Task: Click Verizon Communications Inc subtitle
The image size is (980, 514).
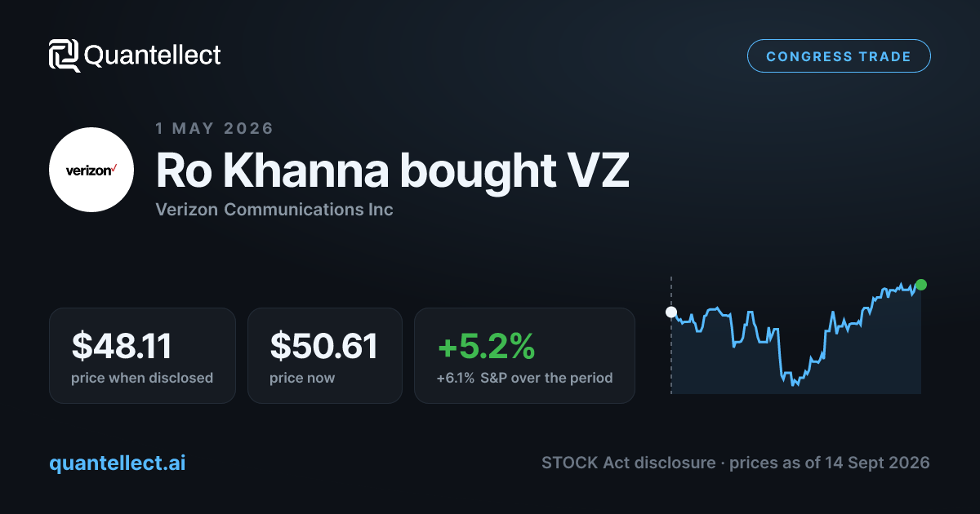Action: pos(274,210)
